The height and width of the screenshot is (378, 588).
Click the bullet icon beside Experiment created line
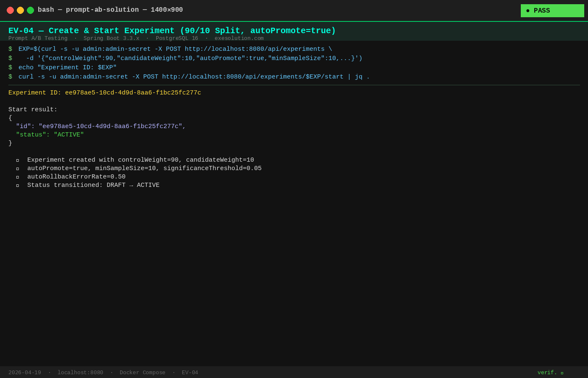pyautogui.click(x=18, y=160)
